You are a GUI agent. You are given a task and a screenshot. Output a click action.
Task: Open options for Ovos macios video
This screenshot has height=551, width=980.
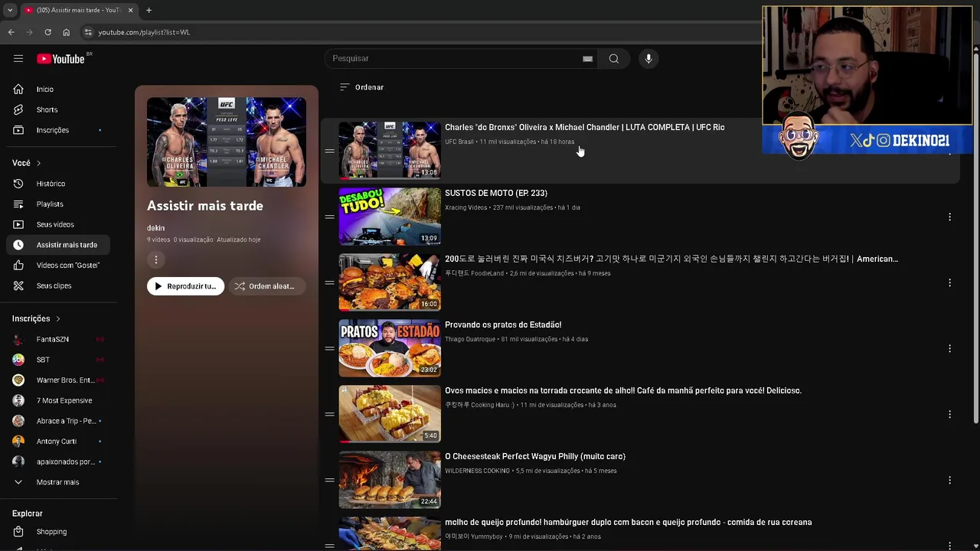tap(949, 415)
